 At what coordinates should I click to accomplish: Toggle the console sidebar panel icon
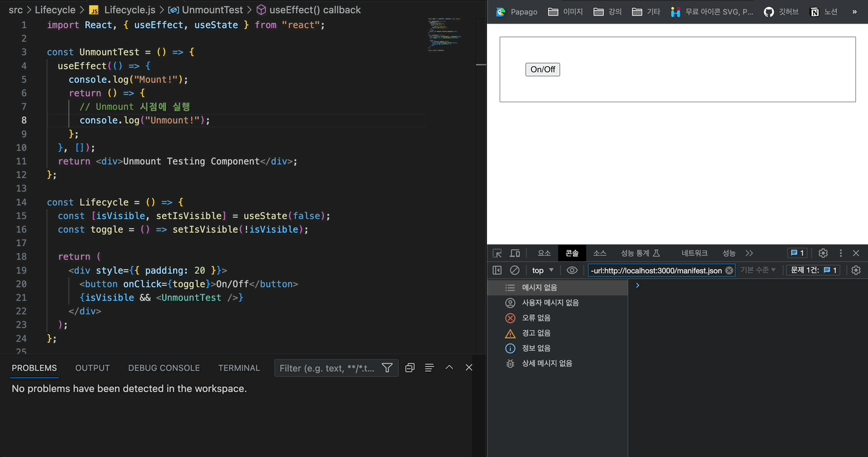pyautogui.click(x=497, y=270)
